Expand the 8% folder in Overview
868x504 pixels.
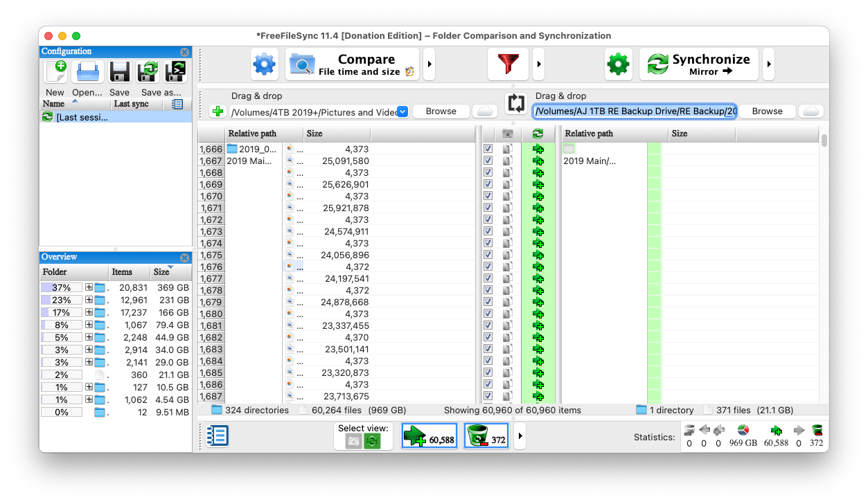pos(89,325)
